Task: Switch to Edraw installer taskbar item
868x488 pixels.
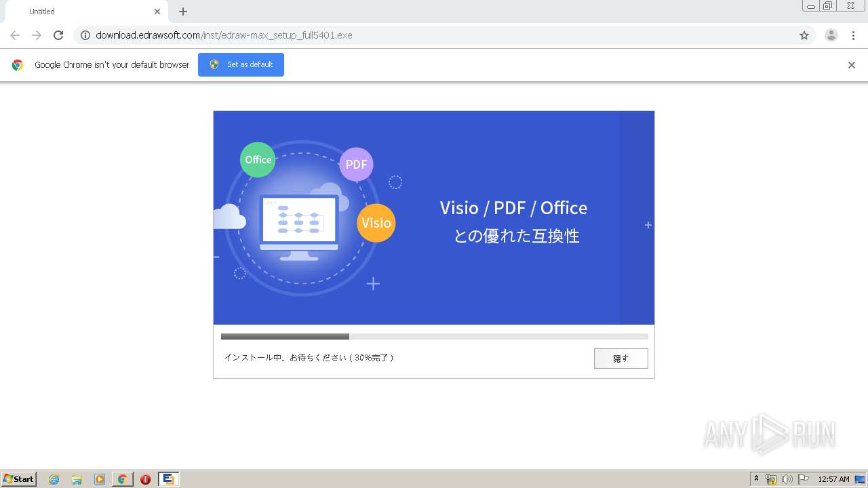Action: 168,479
